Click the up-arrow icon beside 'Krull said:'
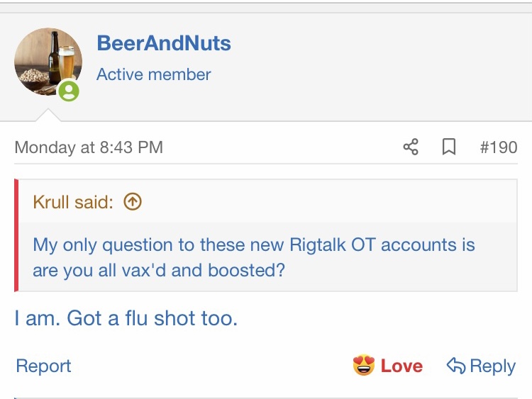The width and height of the screenshot is (532, 399). pos(133,202)
